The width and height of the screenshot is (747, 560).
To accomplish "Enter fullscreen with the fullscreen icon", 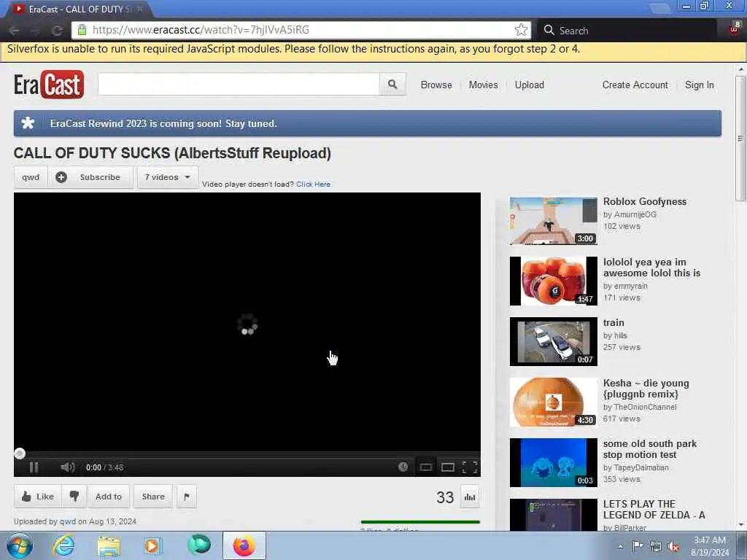I will (x=471, y=467).
